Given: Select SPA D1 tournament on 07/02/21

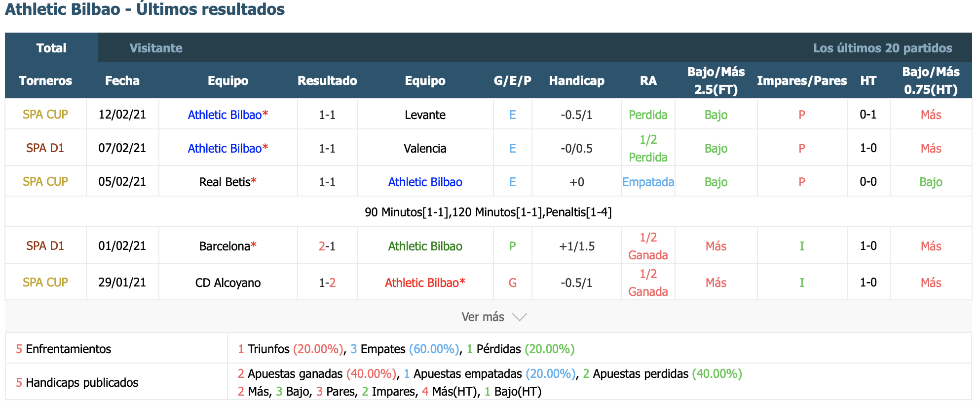Looking at the screenshot, I should tap(45, 148).
